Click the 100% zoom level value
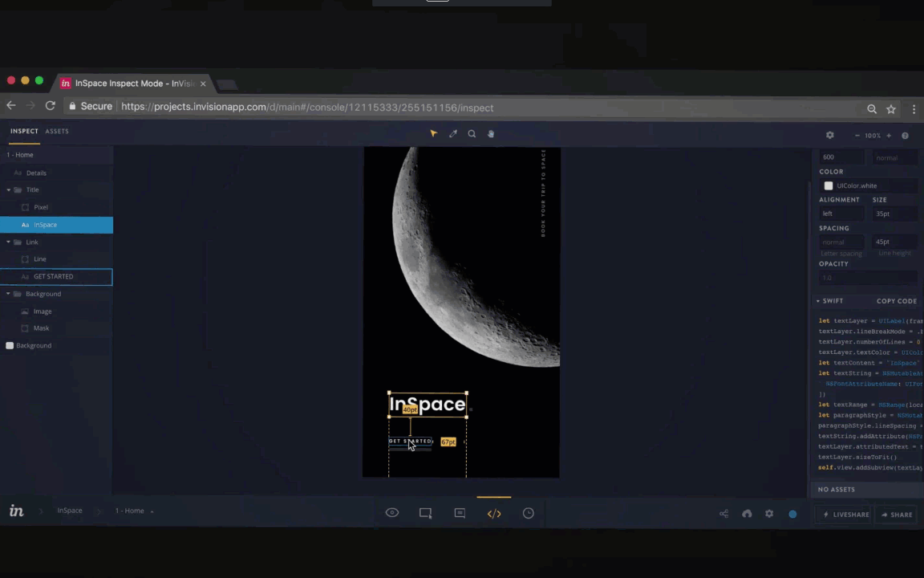This screenshot has height=578, width=924. (x=873, y=136)
